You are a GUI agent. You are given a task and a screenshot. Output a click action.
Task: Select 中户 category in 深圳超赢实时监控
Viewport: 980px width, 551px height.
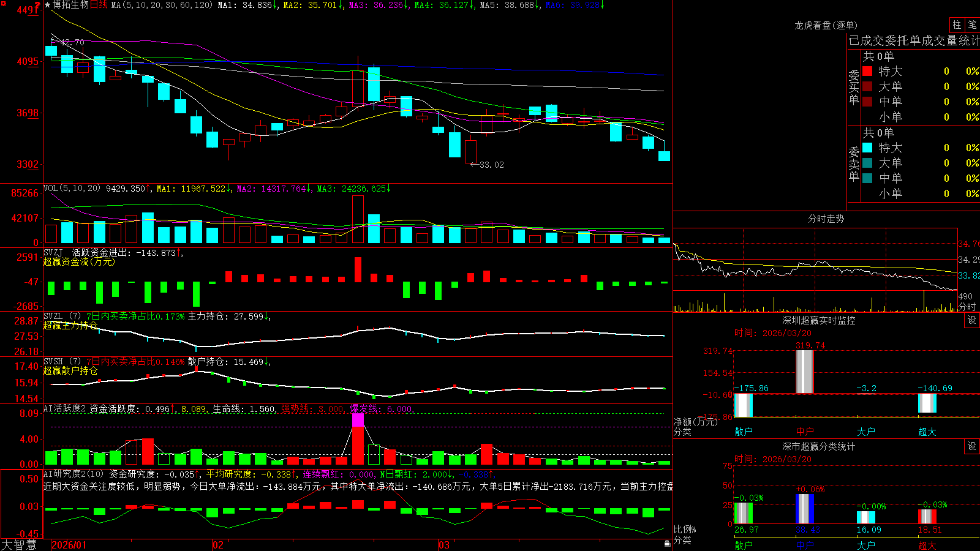click(x=805, y=432)
